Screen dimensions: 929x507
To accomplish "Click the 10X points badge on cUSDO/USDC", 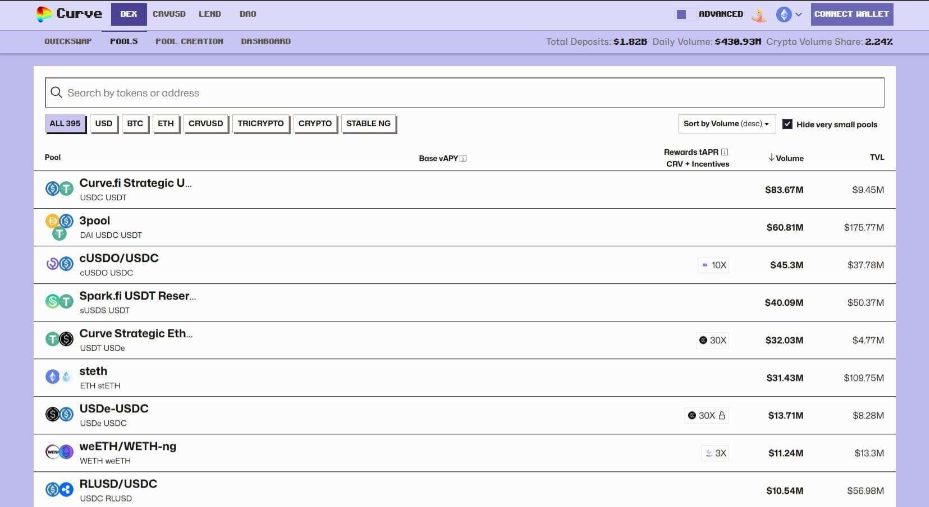I will coord(713,265).
